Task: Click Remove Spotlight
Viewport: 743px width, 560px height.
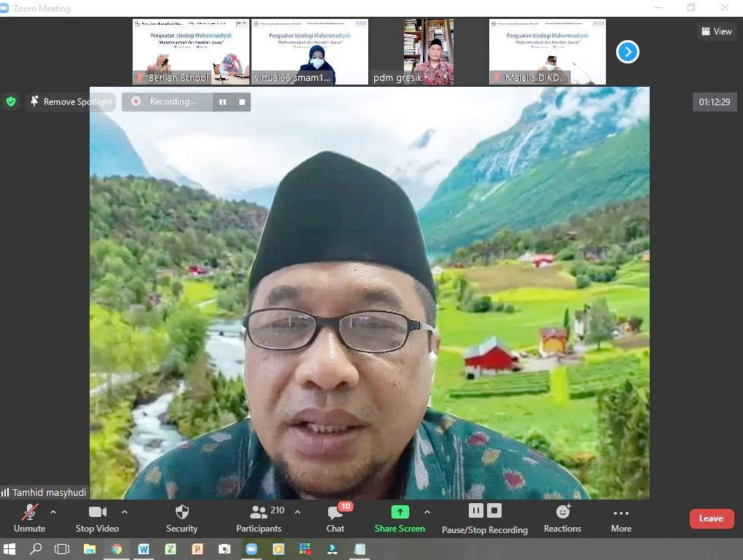Action: click(x=70, y=102)
